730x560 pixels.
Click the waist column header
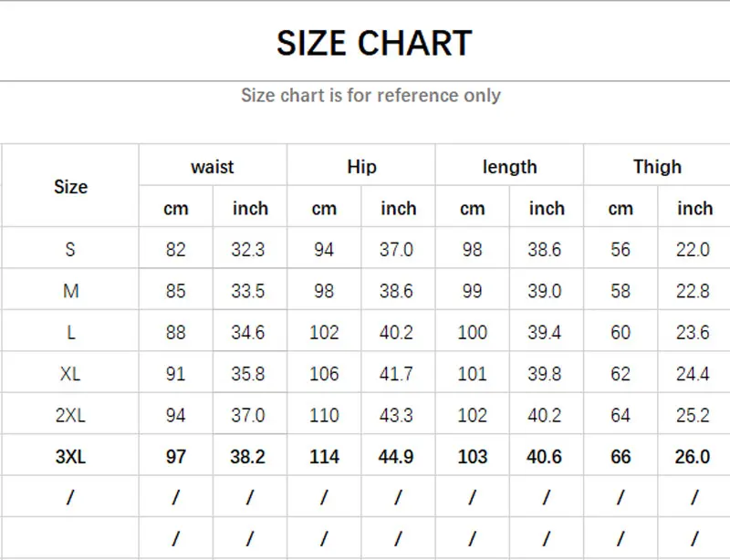(213, 167)
